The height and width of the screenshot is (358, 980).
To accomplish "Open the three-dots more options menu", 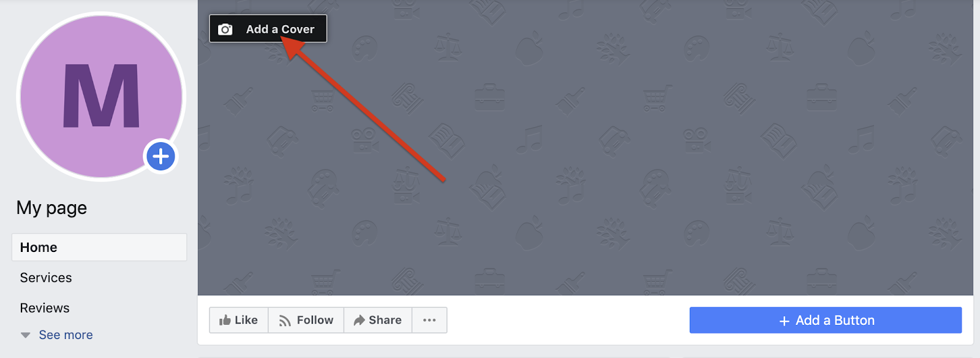I will pos(429,320).
